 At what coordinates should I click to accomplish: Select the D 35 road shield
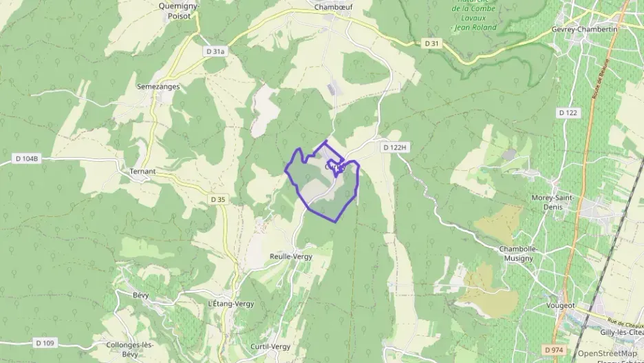217,199
